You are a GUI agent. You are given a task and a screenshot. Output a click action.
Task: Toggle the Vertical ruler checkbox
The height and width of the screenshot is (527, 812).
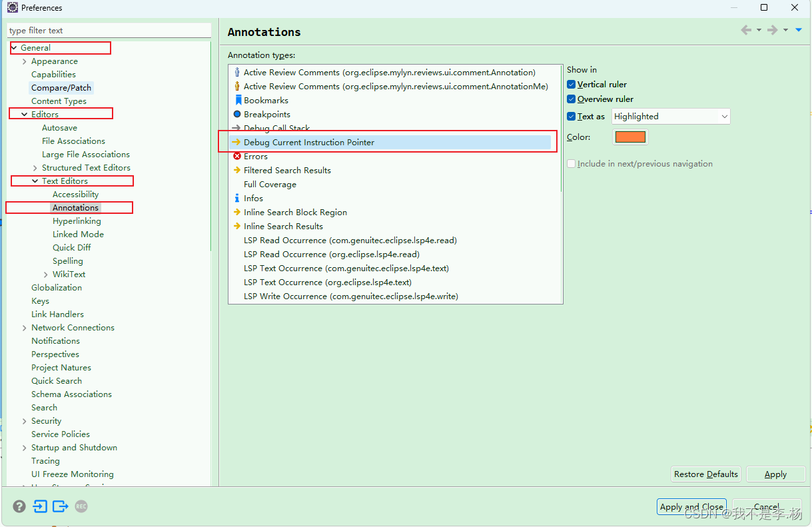coord(571,85)
